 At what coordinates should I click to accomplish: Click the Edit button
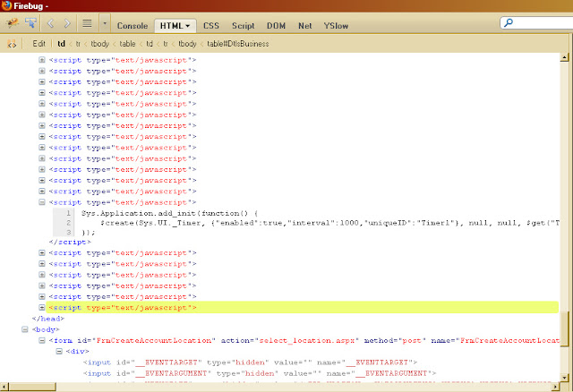(x=38, y=44)
